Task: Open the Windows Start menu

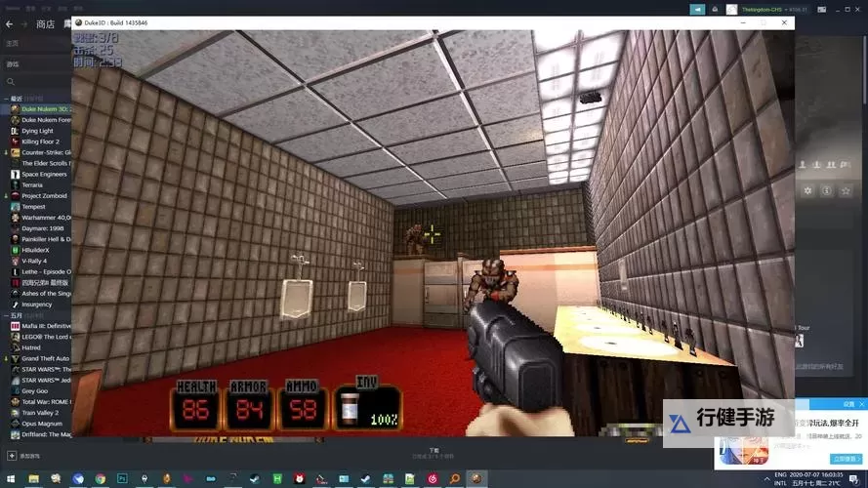Action: [x=10, y=479]
